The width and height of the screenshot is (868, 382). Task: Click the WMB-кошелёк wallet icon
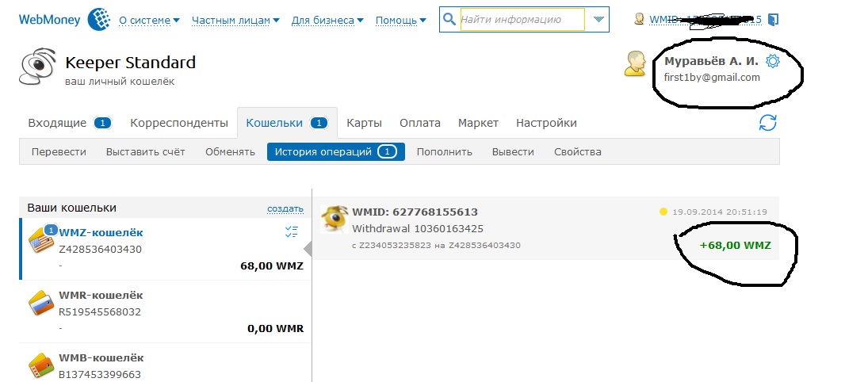[41, 366]
